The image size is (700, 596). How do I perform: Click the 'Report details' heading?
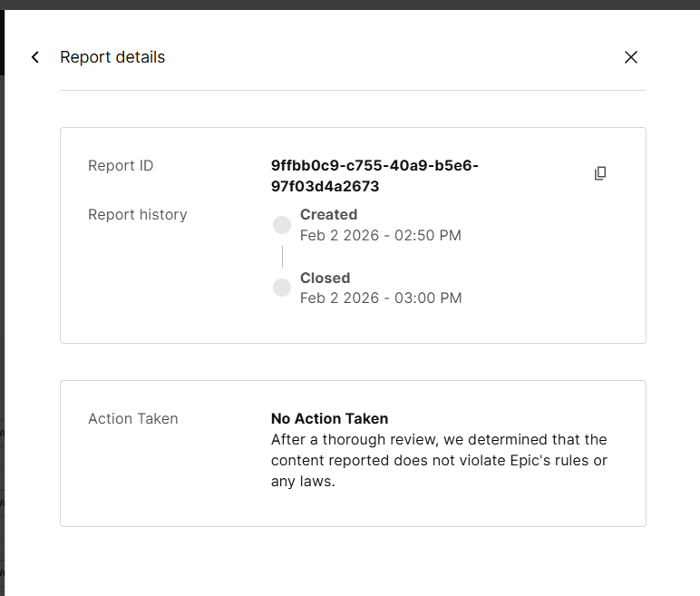[112, 57]
